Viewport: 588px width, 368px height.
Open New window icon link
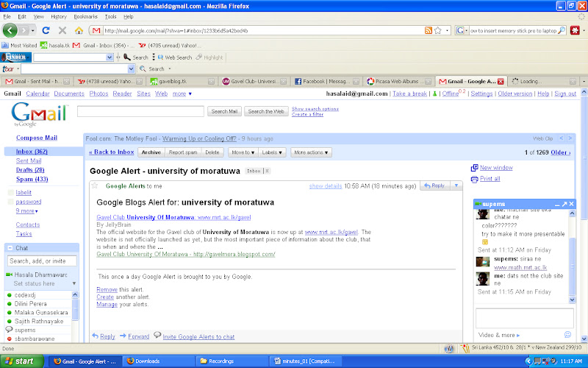coord(474,168)
